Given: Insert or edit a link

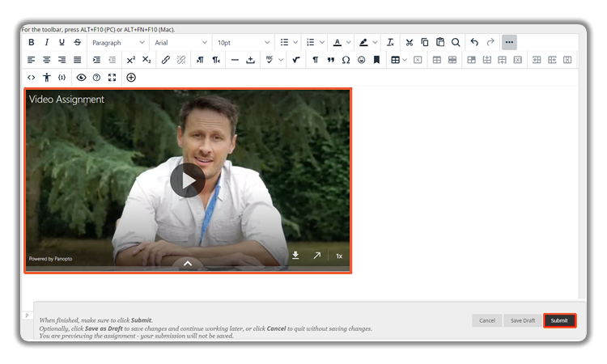Looking at the screenshot, I should [166, 60].
